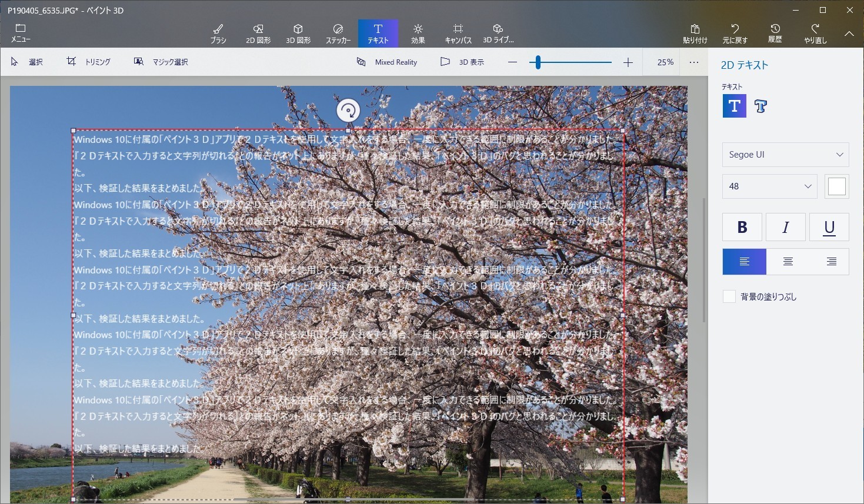Open the 効果 effects tool
Viewport: 864px width, 504px height.
click(x=418, y=34)
